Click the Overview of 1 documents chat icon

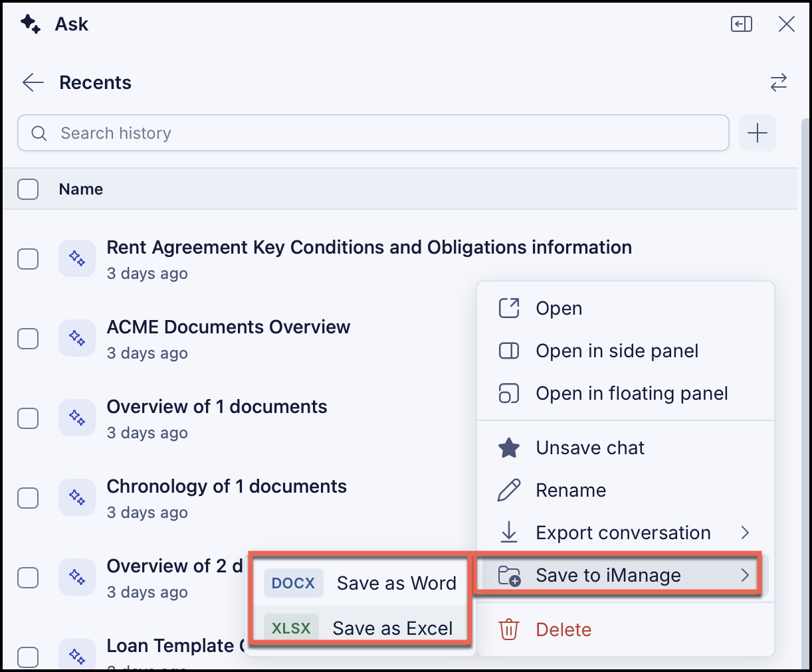point(77,418)
